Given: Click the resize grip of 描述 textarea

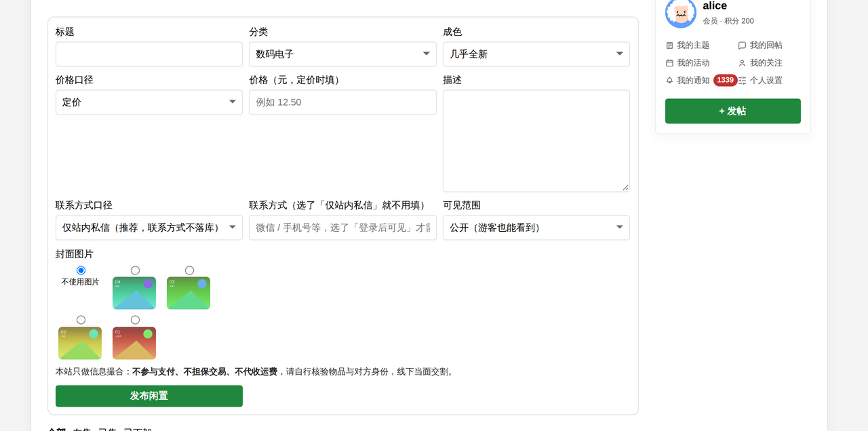Looking at the screenshot, I should [625, 187].
